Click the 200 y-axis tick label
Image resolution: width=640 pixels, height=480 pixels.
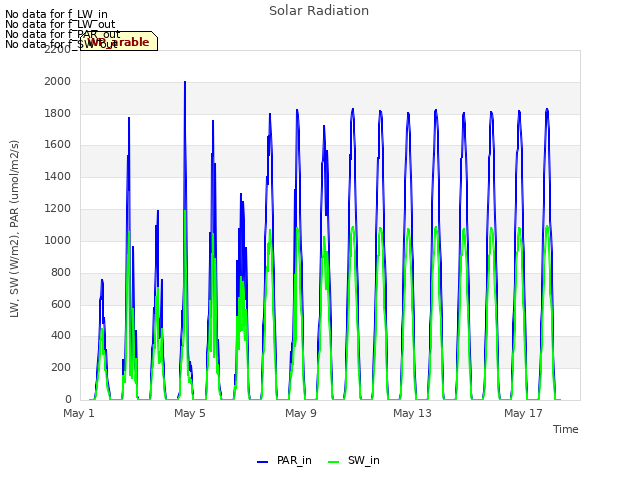(61, 367)
